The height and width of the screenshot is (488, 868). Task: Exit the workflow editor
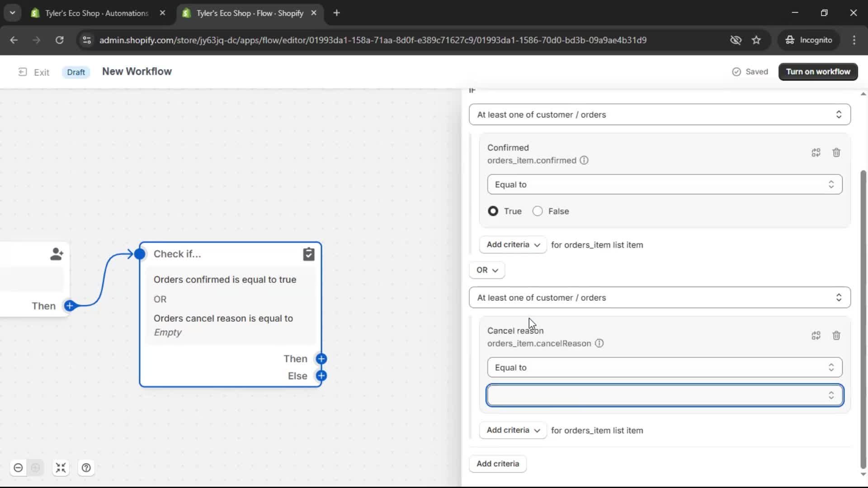[33, 72]
